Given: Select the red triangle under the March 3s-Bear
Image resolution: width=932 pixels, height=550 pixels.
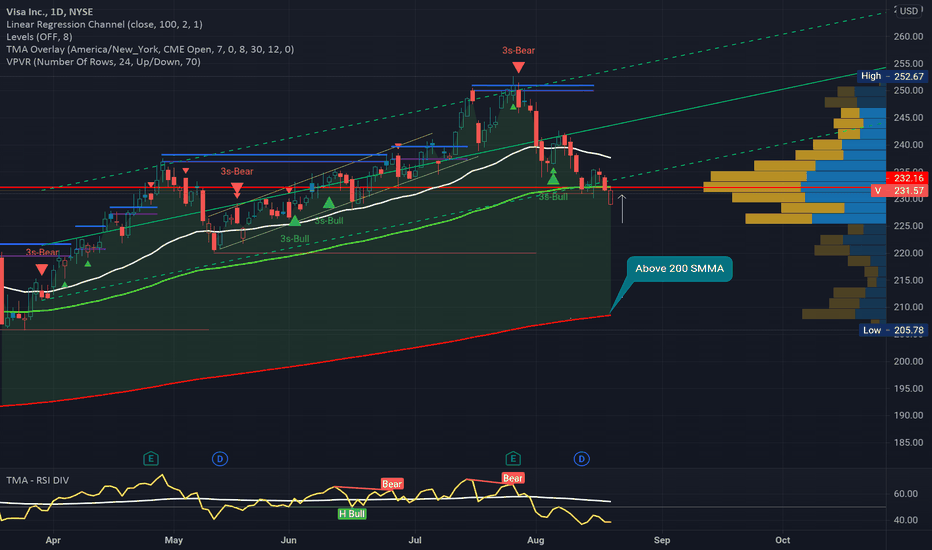Looking at the screenshot, I should point(41,269).
